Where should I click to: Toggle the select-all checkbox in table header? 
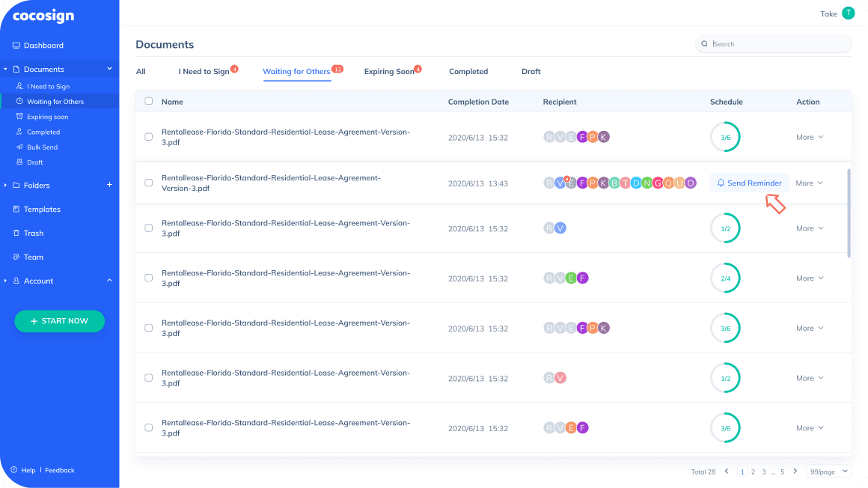[148, 101]
